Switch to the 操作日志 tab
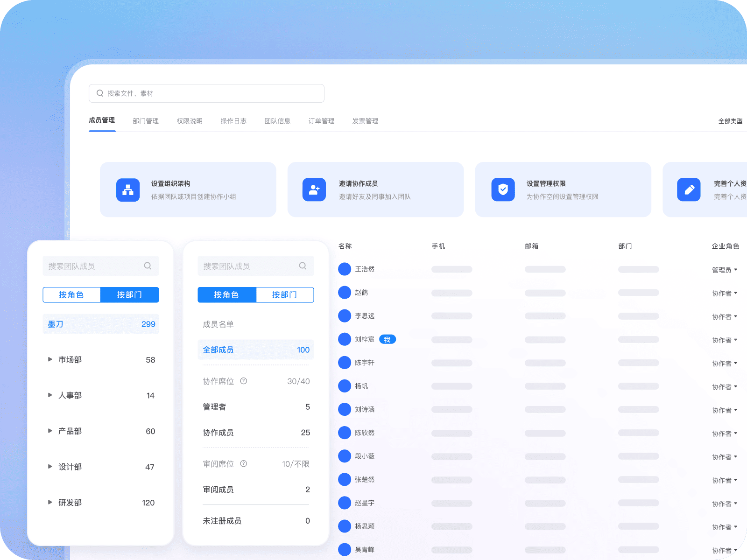 click(x=233, y=121)
